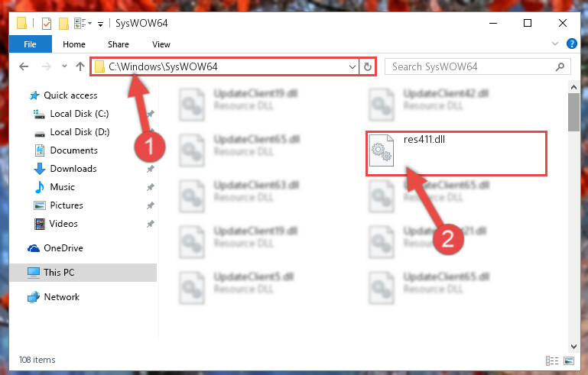Unpin Downloads using its pin icon
This screenshot has height=375, width=588.
coord(151,169)
